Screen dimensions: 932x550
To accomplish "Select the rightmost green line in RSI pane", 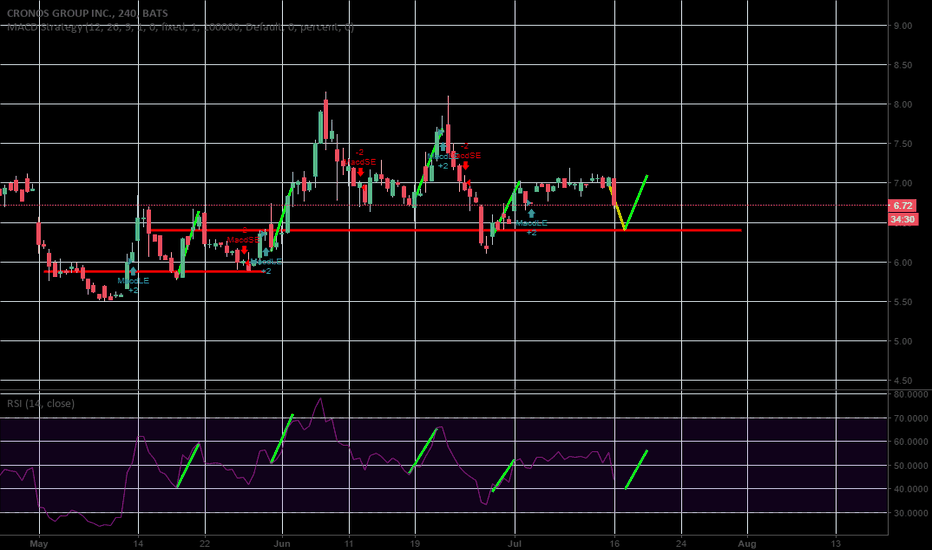I will tap(637, 470).
